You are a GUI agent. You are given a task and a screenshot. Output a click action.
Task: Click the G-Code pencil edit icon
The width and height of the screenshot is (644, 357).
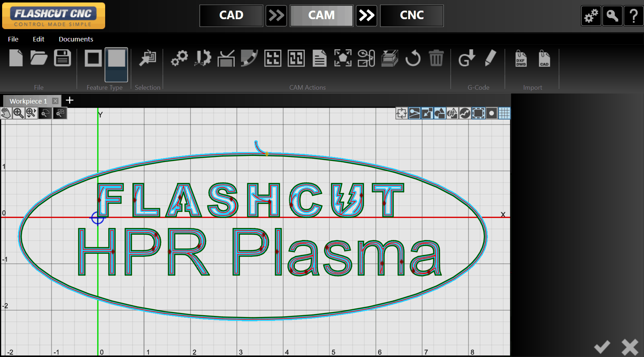coord(490,58)
